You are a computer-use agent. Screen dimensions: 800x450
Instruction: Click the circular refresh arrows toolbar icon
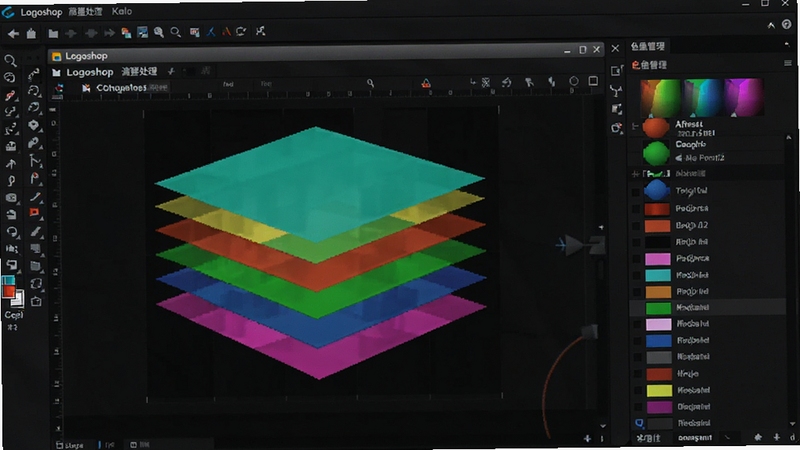[x=241, y=32]
